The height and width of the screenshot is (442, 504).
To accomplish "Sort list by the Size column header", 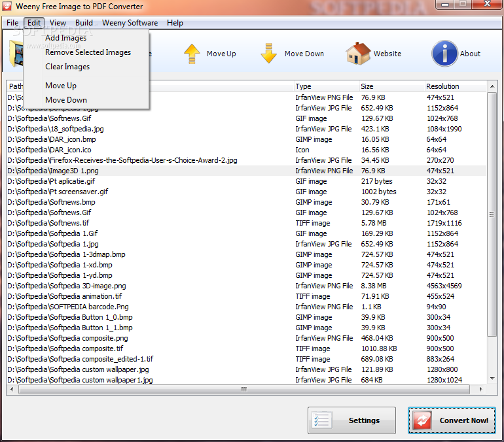I will tap(391, 86).
